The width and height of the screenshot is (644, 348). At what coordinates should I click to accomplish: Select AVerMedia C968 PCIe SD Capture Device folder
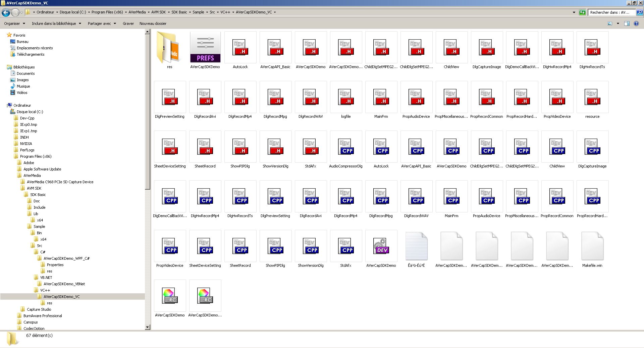pyautogui.click(x=60, y=182)
